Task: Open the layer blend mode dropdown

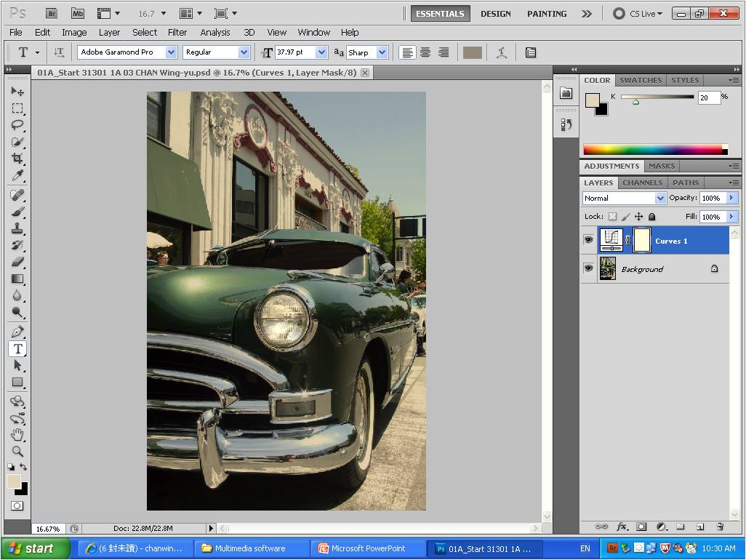Action: (660, 198)
